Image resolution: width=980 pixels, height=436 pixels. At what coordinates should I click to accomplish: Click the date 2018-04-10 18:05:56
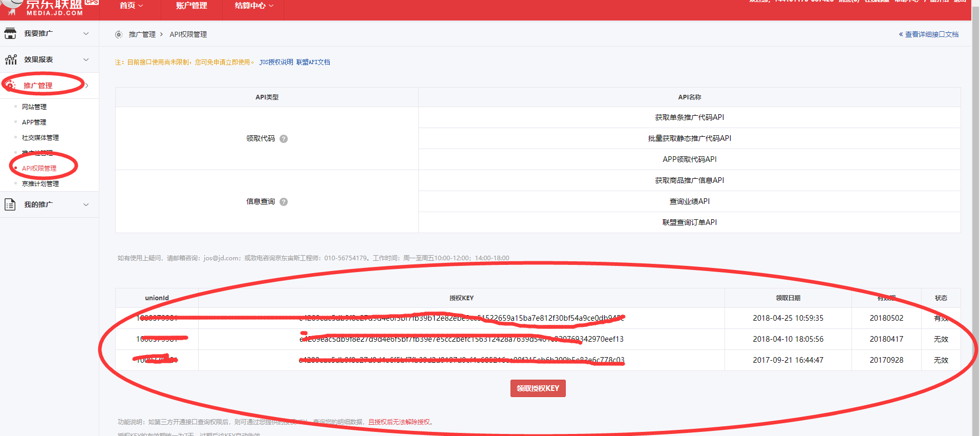788,339
